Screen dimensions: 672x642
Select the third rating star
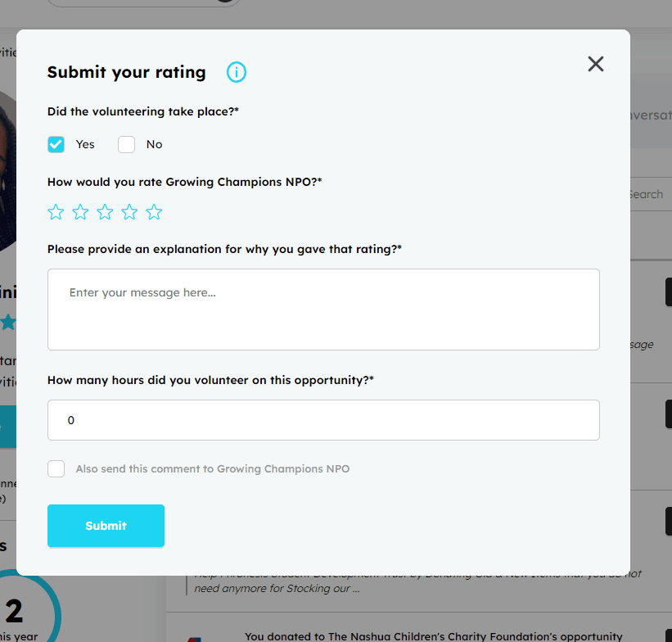[105, 213]
